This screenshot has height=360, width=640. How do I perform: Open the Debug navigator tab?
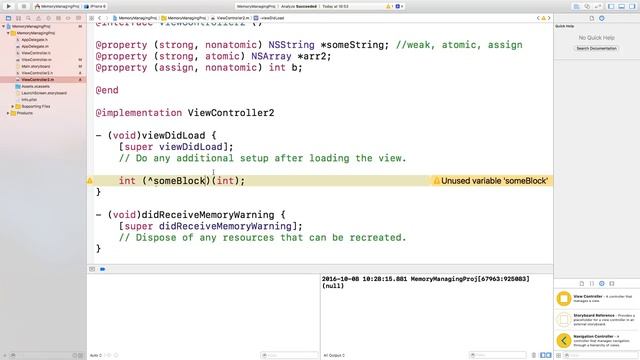coord(58,18)
